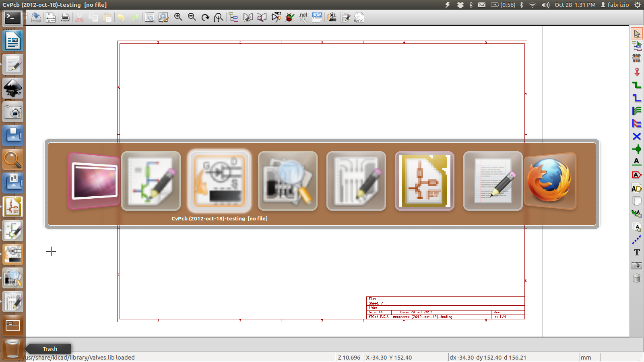
Task: Select the Place hierarchical label tool
Action: (637, 188)
